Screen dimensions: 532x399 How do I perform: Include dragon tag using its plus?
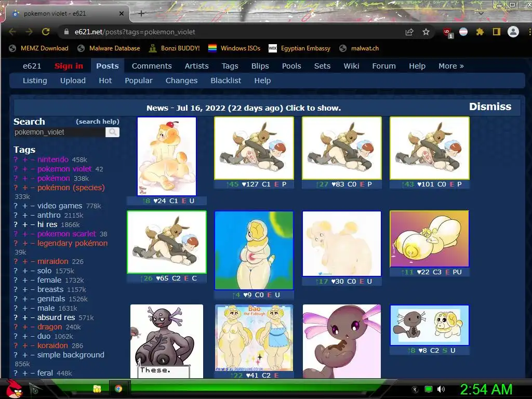click(25, 327)
